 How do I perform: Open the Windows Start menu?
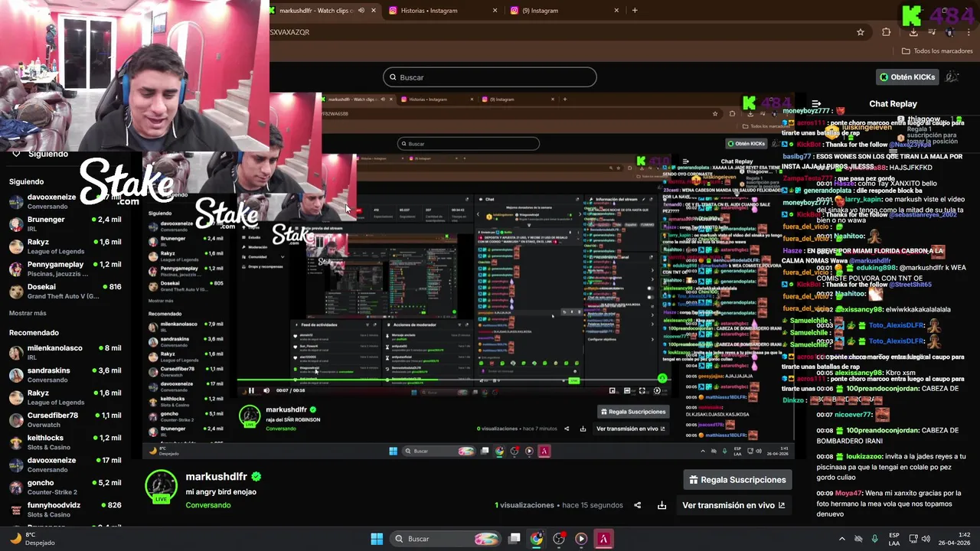pos(377,539)
